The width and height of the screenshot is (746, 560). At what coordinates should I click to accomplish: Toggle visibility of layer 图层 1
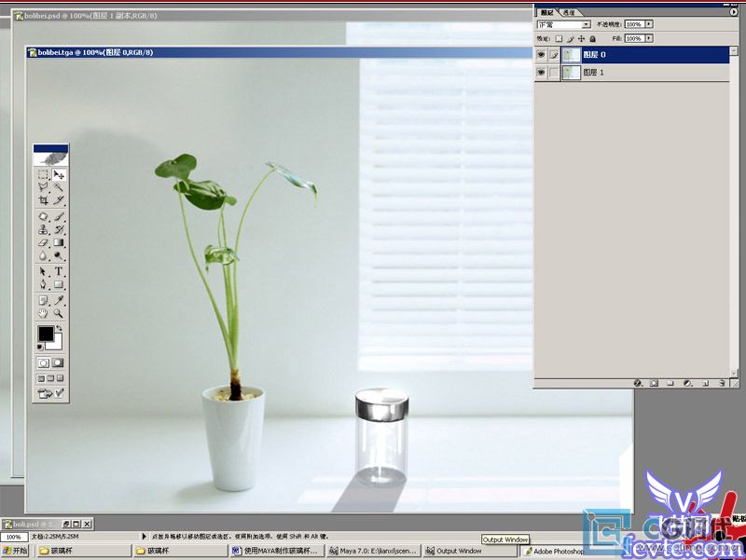541,73
